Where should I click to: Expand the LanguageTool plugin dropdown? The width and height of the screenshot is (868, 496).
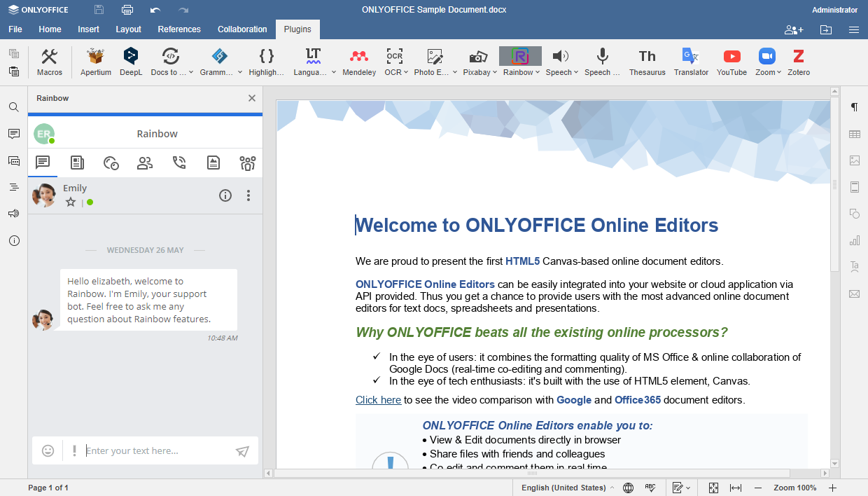click(334, 72)
